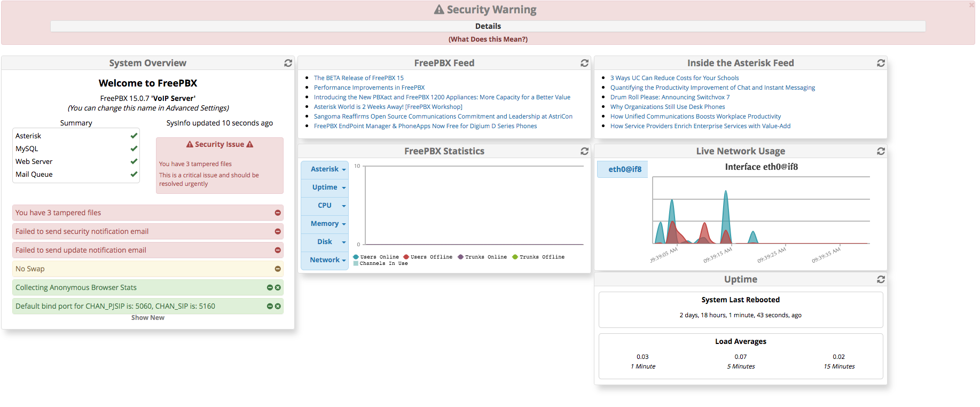The height and width of the screenshot is (407, 980).
Task: Click minus icon on No Swap notice
Action: pos(278,269)
